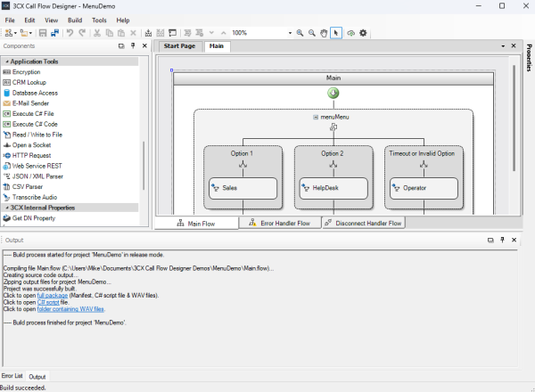Image resolution: width=535 pixels, height=392 pixels.
Task: Collapse the 3CX Internal Properties section
Action: [x=7, y=208]
